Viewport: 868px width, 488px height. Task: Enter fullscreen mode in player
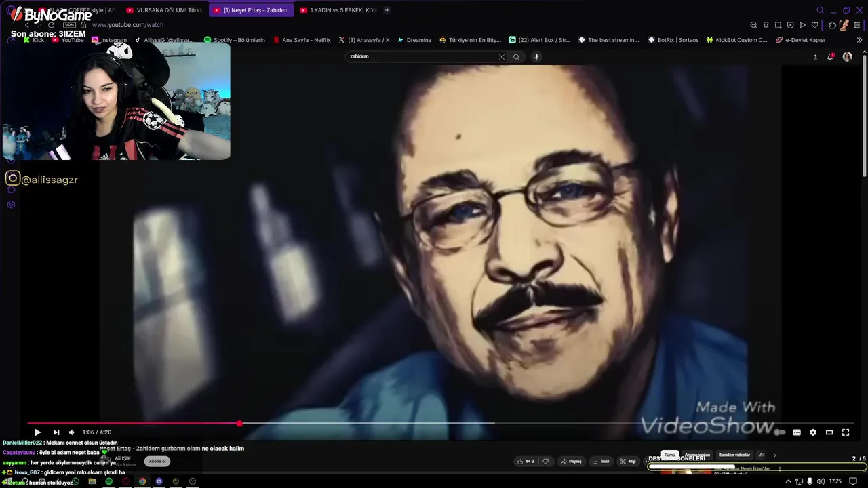point(846,432)
